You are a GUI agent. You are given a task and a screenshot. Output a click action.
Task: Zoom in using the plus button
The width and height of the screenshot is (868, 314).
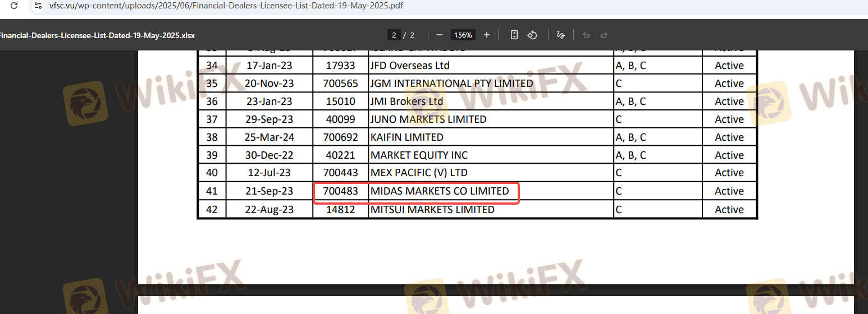[487, 35]
